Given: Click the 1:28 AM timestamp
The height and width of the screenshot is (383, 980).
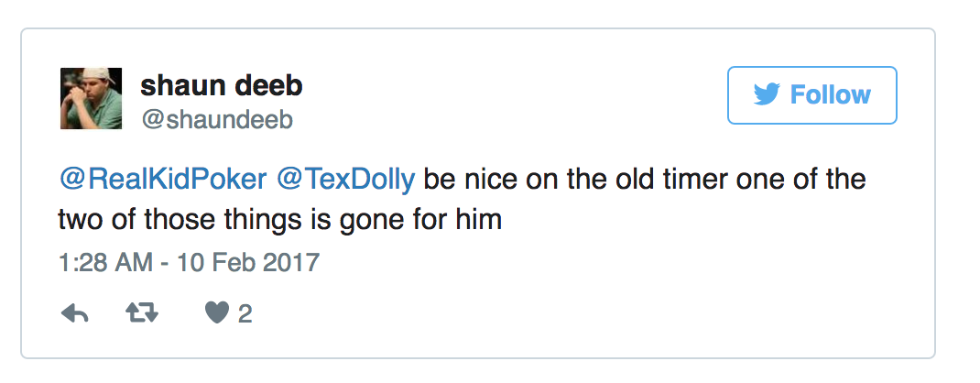Looking at the screenshot, I should click(105, 262).
